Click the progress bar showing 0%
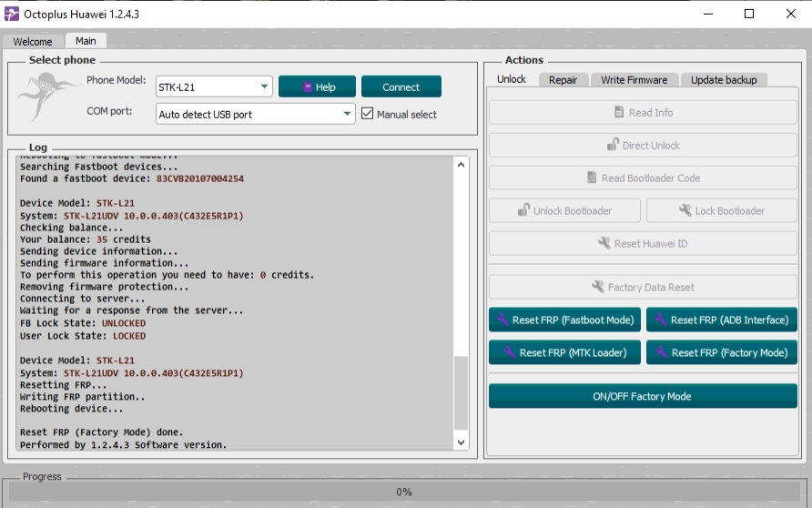Viewport: 812px width, 508px height. tap(404, 492)
